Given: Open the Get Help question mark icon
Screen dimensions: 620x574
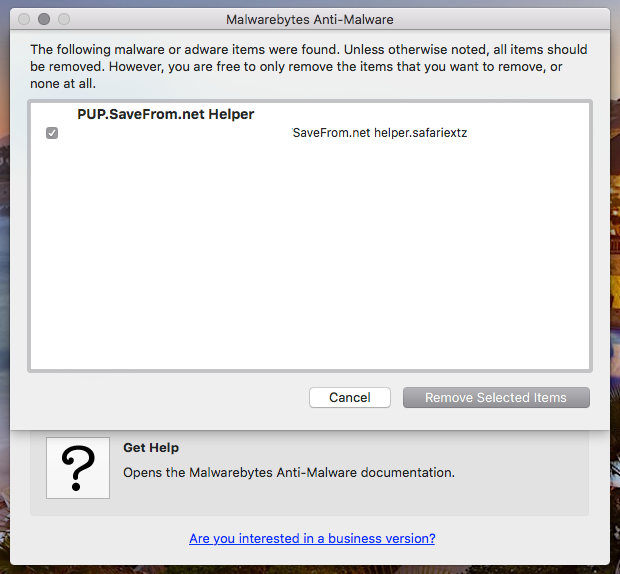Looking at the screenshot, I should click(78, 468).
